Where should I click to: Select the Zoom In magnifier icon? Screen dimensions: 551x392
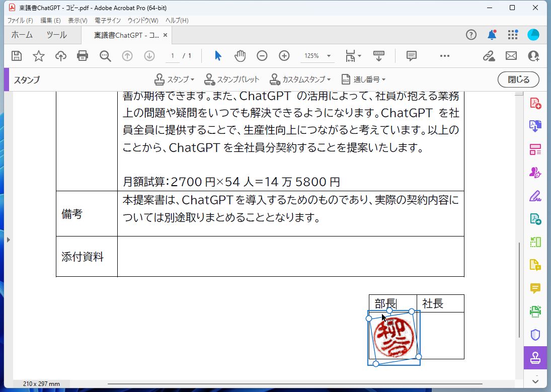[x=284, y=56]
